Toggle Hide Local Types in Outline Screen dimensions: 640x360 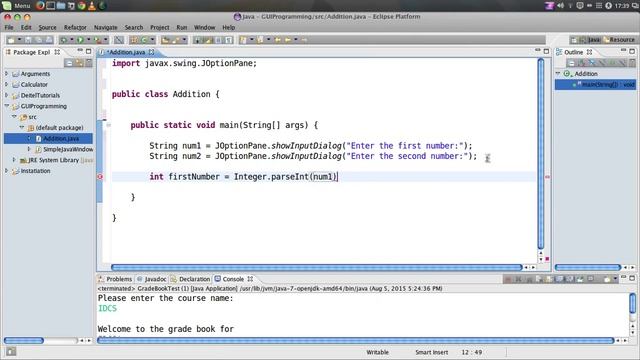[x=622, y=63]
